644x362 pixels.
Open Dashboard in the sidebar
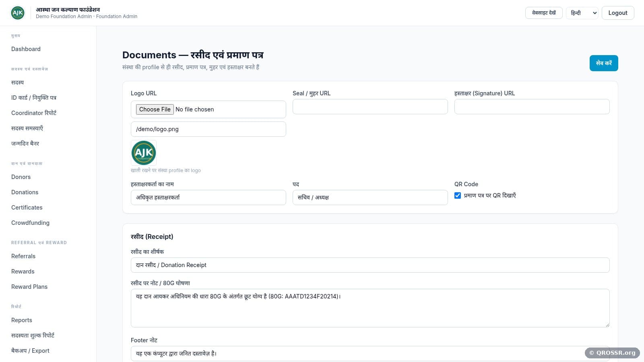click(x=26, y=49)
